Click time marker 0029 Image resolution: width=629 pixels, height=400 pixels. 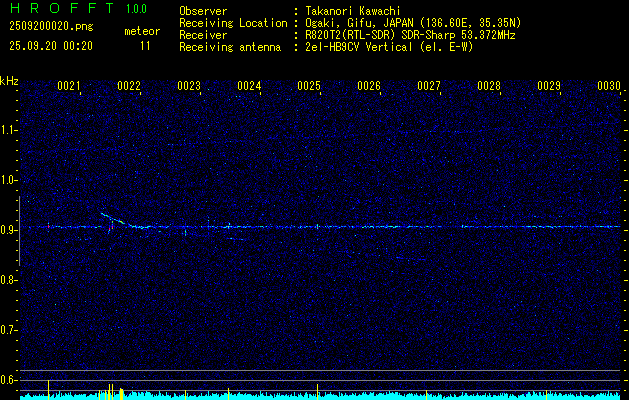[x=549, y=86]
